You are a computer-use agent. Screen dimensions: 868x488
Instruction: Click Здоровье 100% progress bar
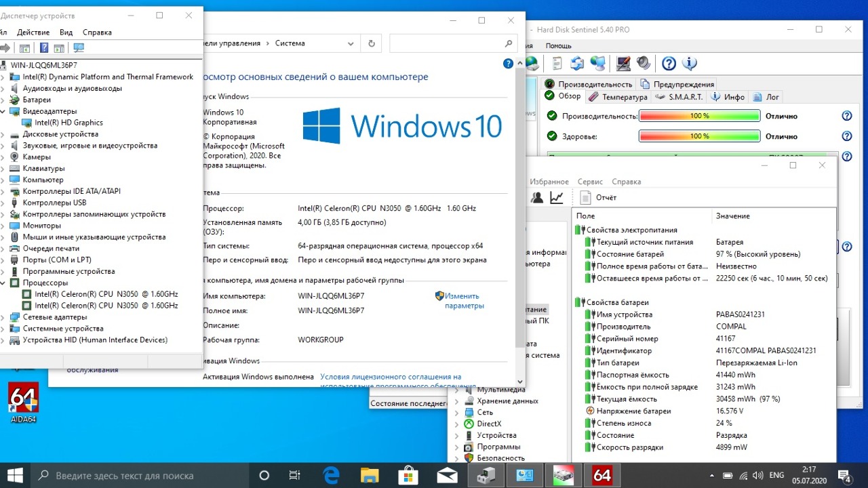coord(699,136)
